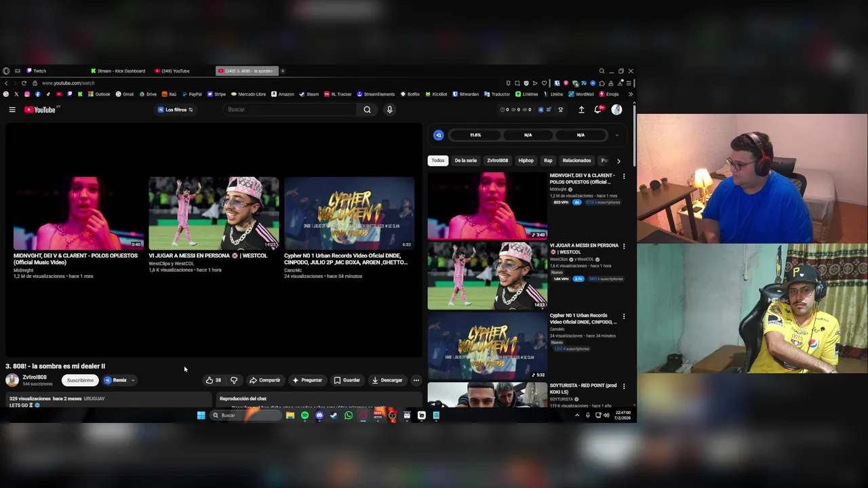Open the Windows Start menu
Image resolution: width=868 pixels, height=488 pixels.
coord(201,415)
